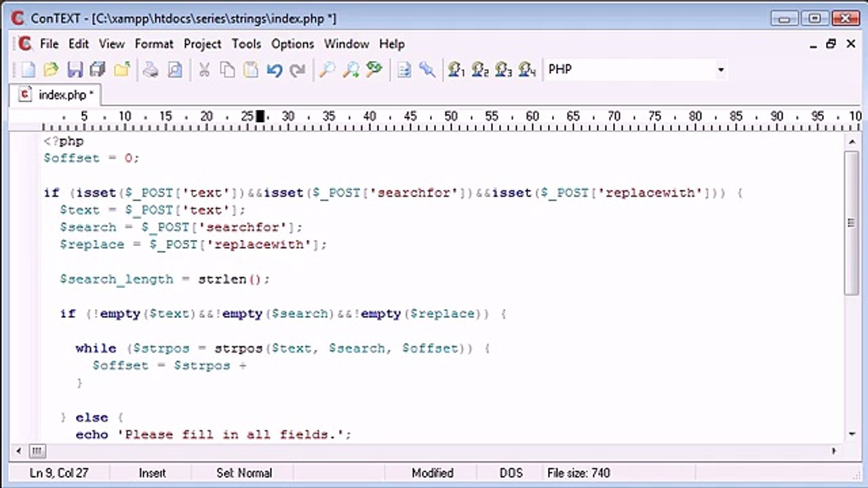Click the '$offset = 0;' code line
The image size is (868, 488).
tap(91, 158)
